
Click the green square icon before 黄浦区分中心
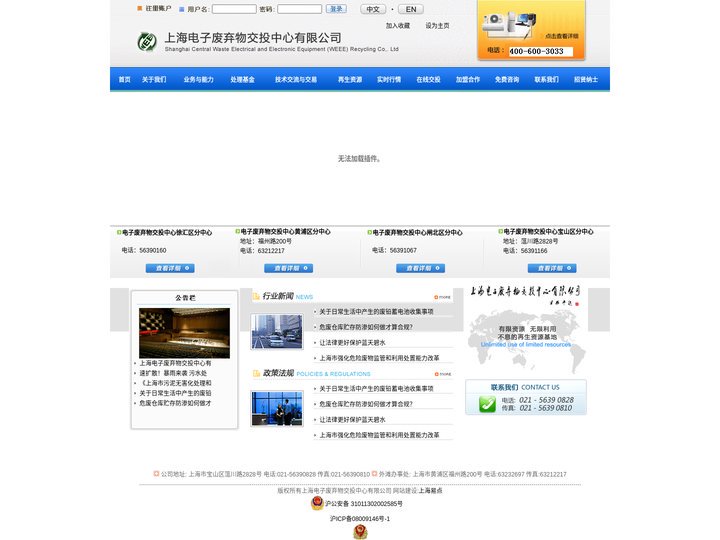point(237,231)
